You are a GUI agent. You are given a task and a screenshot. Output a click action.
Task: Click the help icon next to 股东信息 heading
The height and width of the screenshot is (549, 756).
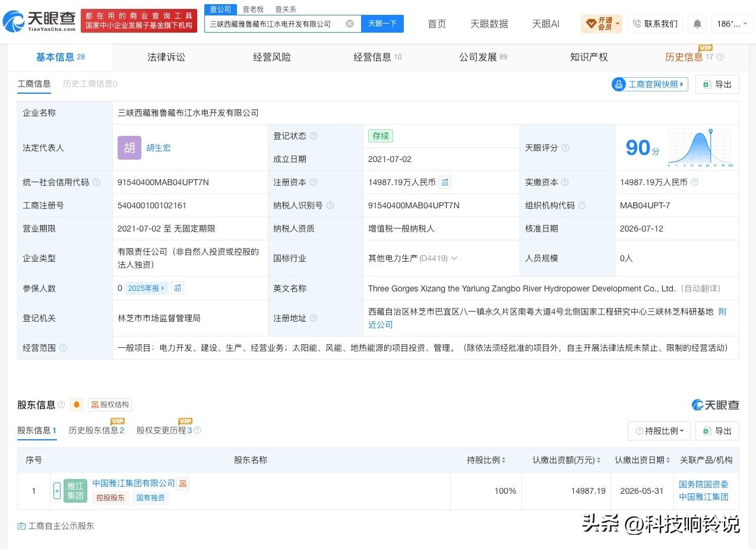tap(61, 405)
